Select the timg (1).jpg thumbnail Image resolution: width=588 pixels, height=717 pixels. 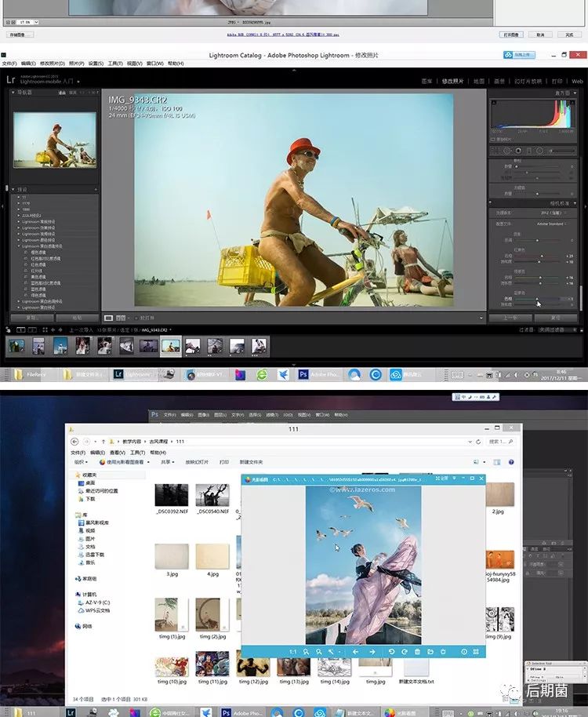pyautogui.click(x=171, y=613)
